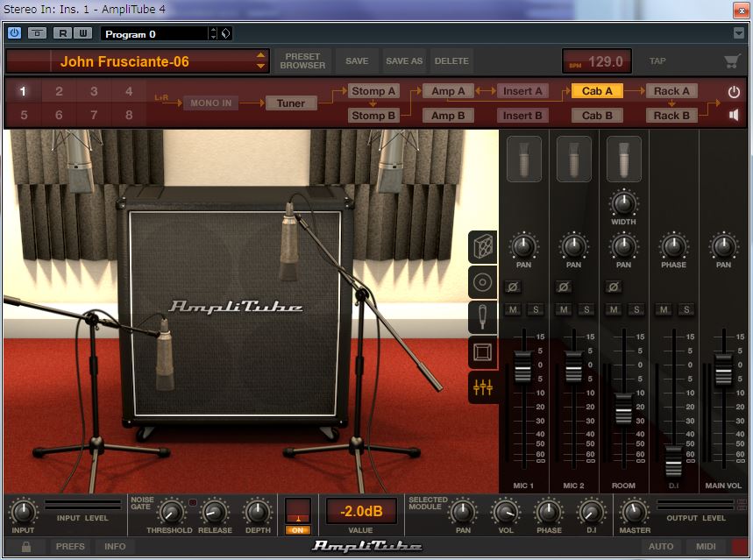Click the SAVE AS button
The width and height of the screenshot is (753, 560).
403,60
